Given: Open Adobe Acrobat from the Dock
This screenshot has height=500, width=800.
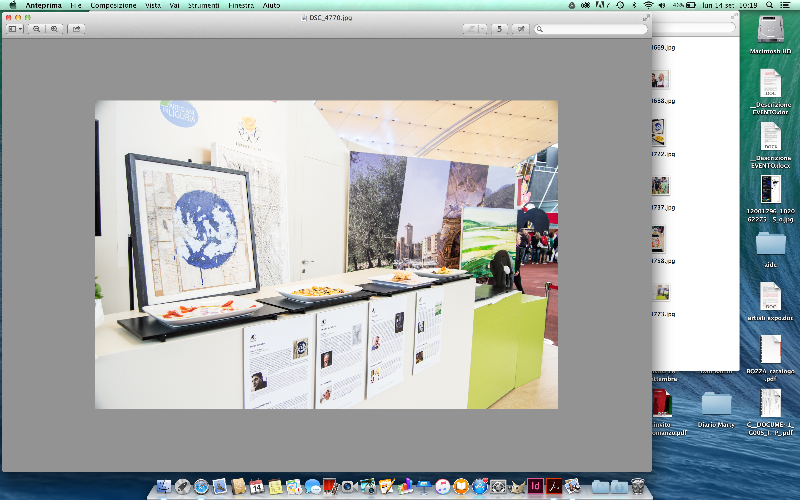Looking at the screenshot, I should [554, 487].
